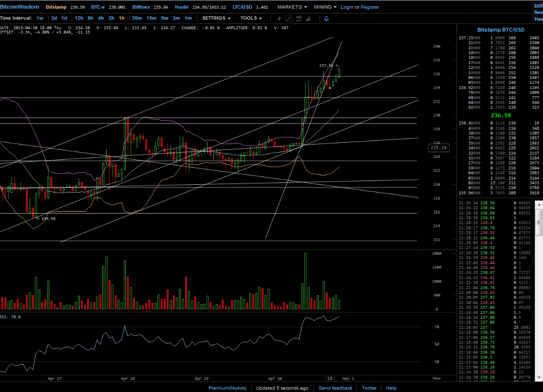Open the price alert bell
This screenshot has height=392, width=543.
[x=326, y=18]
